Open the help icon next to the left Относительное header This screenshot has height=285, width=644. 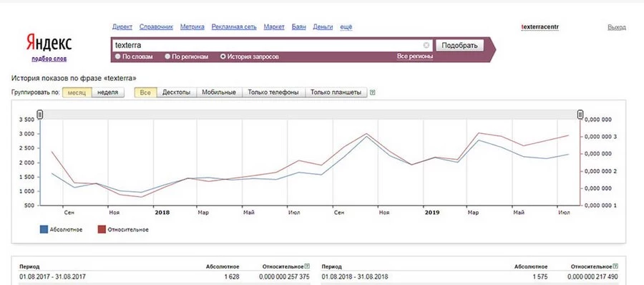[307, 267]
